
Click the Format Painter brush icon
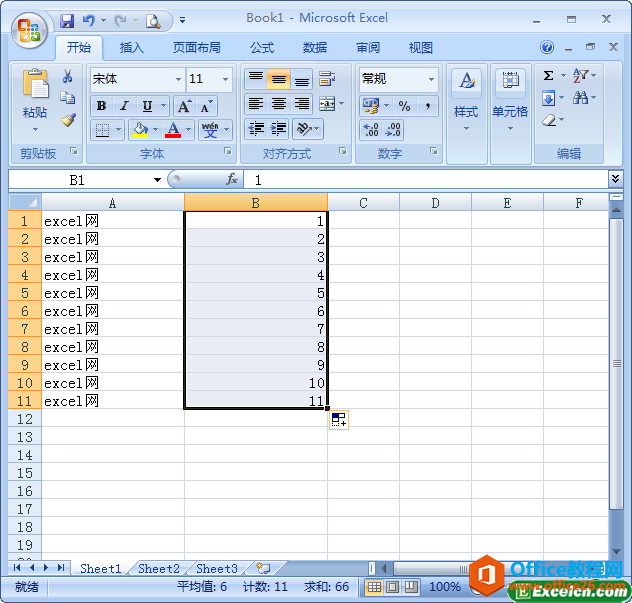coord(68,119)
